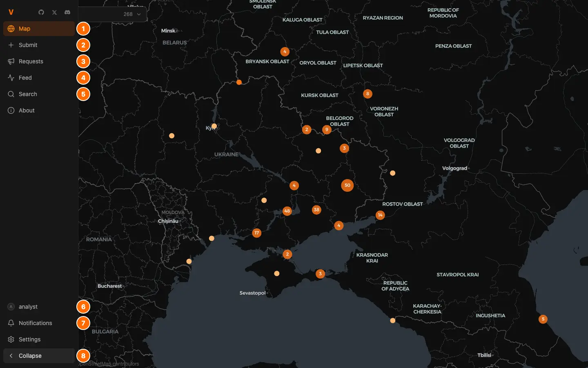Select the 2 cluster near Kursk border
The height and width of the screenshot is (368, 588).
tap(307, 130)
